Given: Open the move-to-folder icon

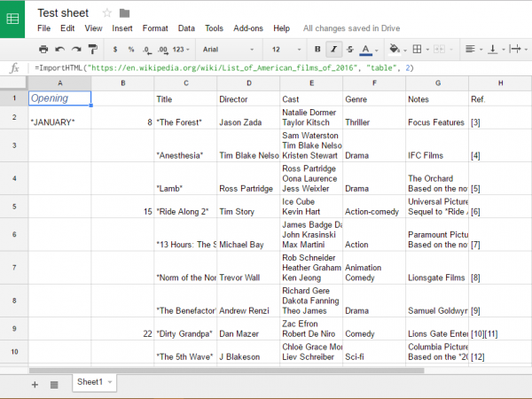Looking at the screenshot, I should tap(124, 13).
